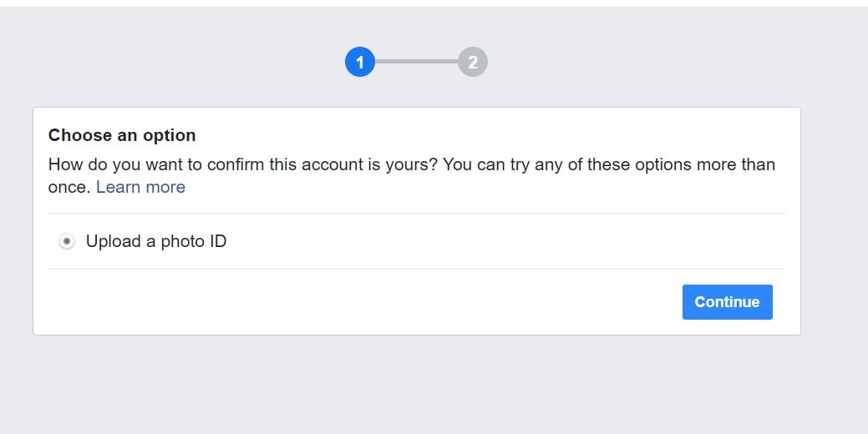Screen dimensions: 868x434
Task: Select the Upload a photo ID radio button
Action: (67, 241)
